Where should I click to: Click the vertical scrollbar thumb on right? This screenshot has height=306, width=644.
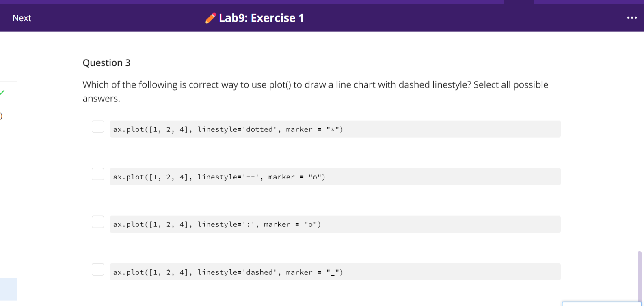pos(640,277)
